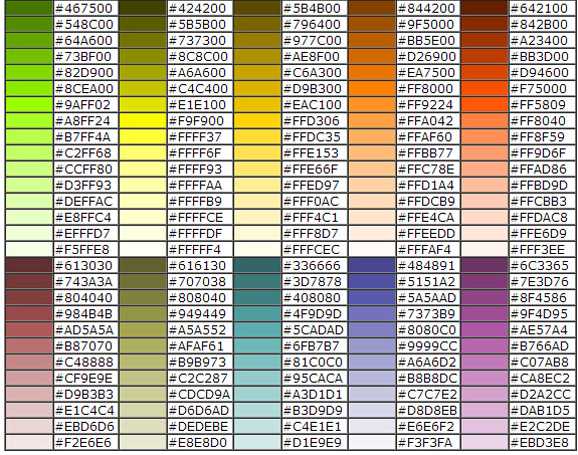Click the label #B8B8DC
The image size is (578, 455).
[x=428, y=378]
